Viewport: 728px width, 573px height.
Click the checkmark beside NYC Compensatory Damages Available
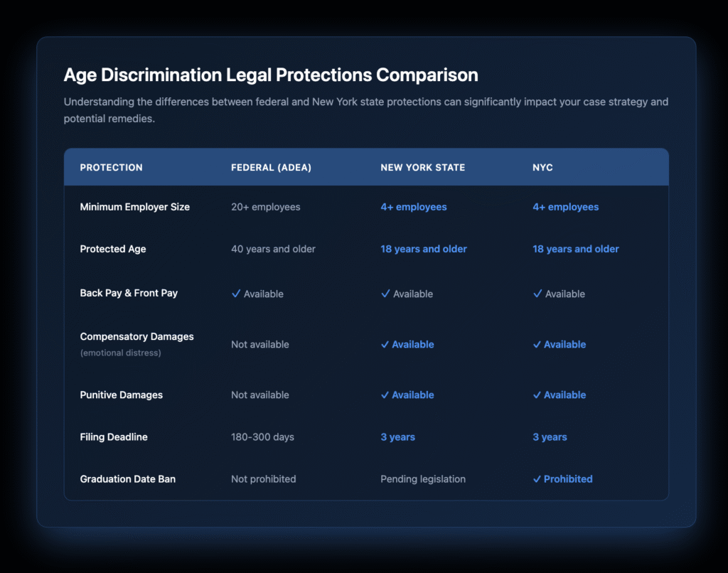[x=538, y=344]
